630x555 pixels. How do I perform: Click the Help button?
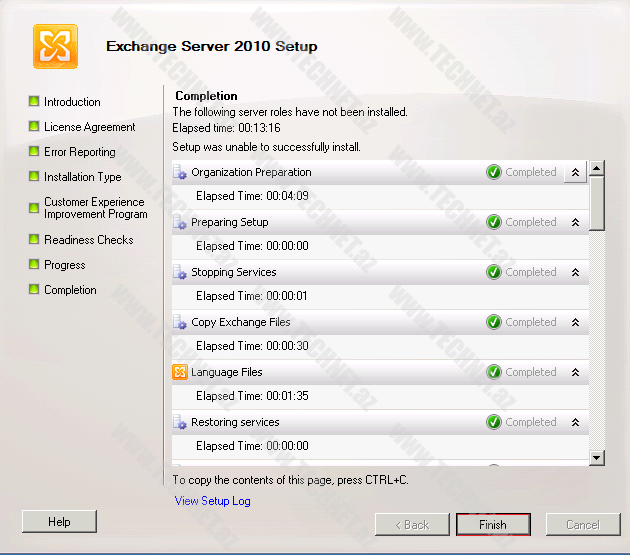coord(59,521)
